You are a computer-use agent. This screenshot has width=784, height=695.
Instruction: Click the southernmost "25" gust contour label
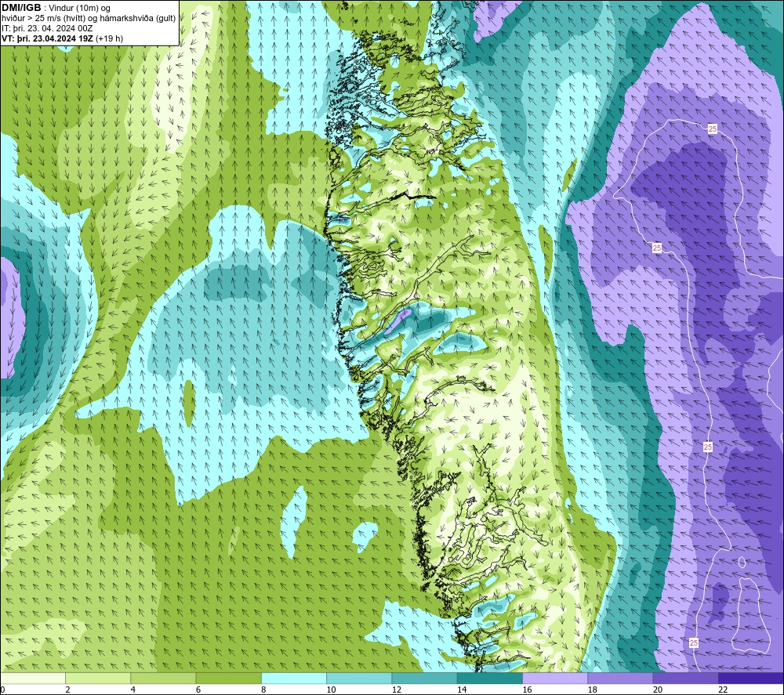[x=694, y=643]
